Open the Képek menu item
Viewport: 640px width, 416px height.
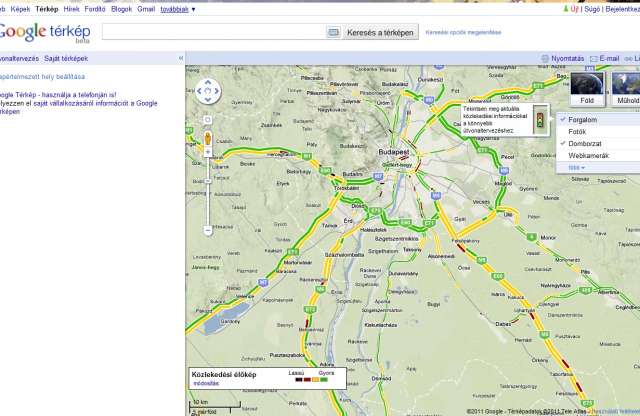click(20, 9)
